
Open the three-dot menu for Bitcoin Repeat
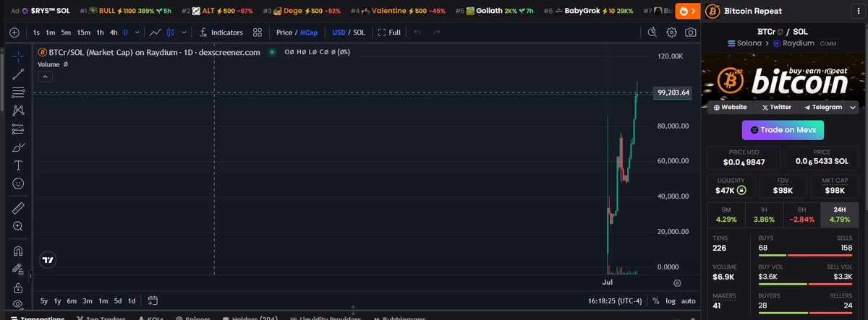point(857,11)
